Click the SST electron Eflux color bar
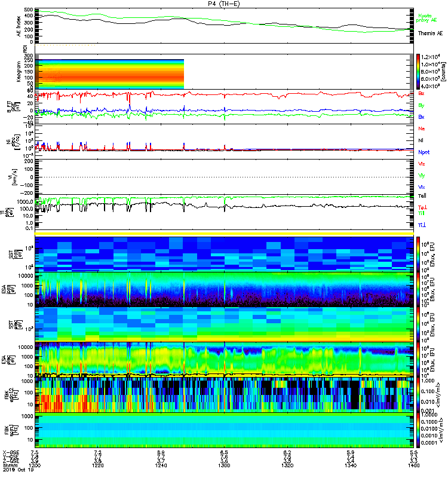The width and height of the screenshot is (448, 478). click(418, 324)
